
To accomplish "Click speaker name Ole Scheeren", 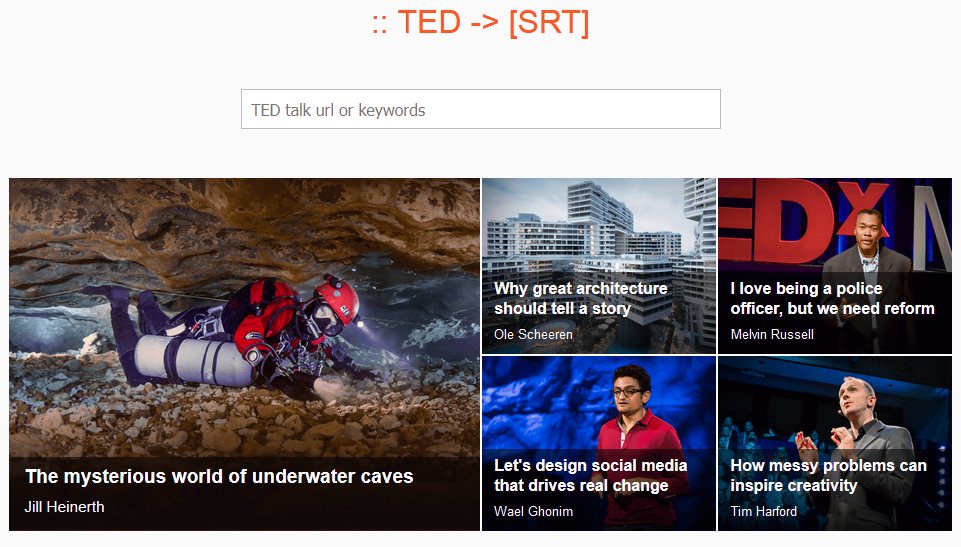I will [x=533, y=334].
